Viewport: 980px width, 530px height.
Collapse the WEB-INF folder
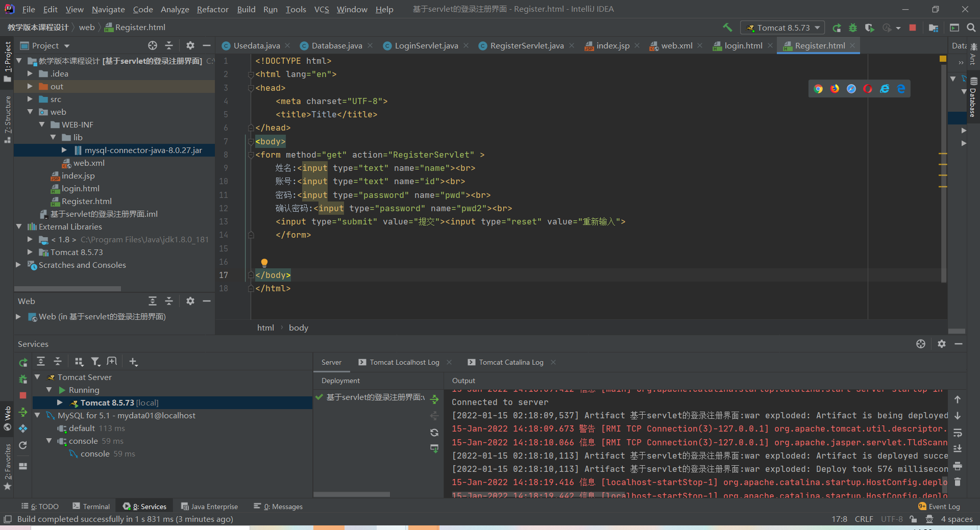coord(42,124)
